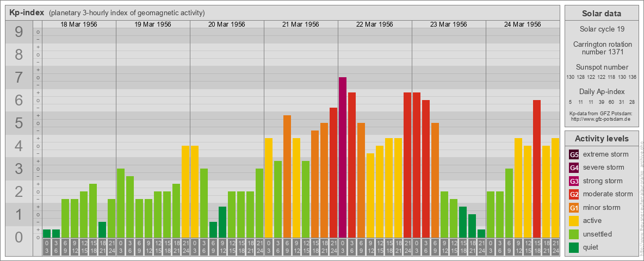The height and width of the screenshot is (261, 644).
Task: Click the dark green 21-24 bar on 23 Mar 1956
Action: [481, 233]
